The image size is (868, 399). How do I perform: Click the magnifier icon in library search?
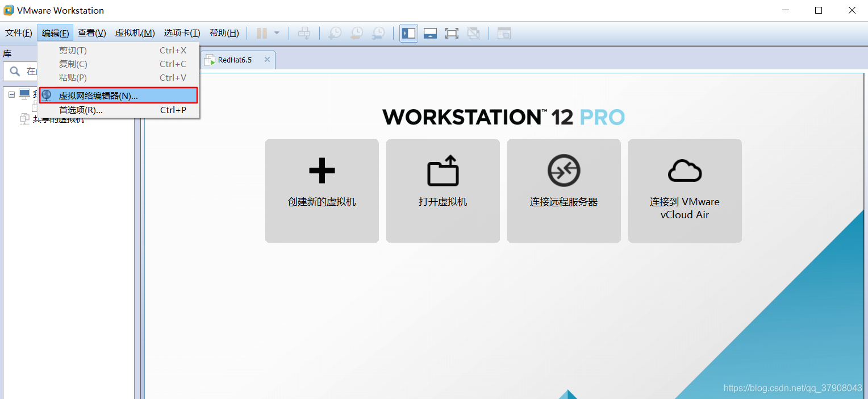pyautogui.click(x=15, y=72)
